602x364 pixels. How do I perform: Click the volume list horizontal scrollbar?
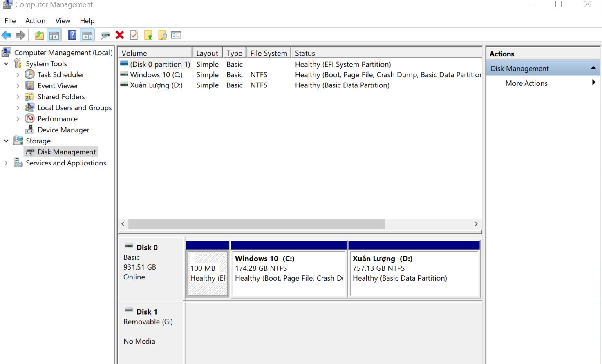coord(257,224)
